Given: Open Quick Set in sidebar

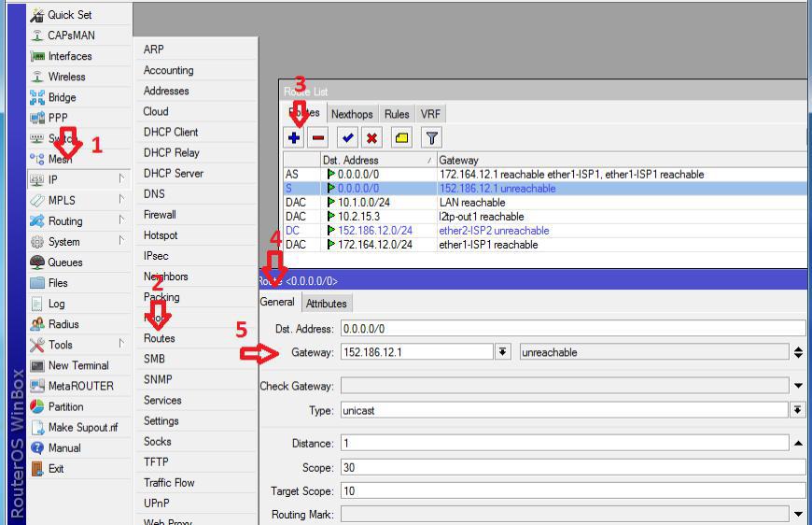Looking at the screenshot, I should point(69,15).
